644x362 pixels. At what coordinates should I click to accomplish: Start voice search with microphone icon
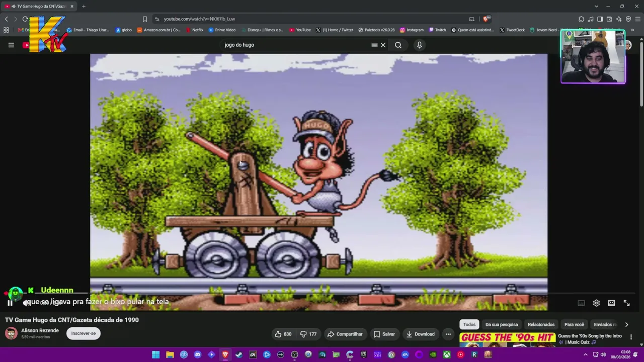[420, 45]
